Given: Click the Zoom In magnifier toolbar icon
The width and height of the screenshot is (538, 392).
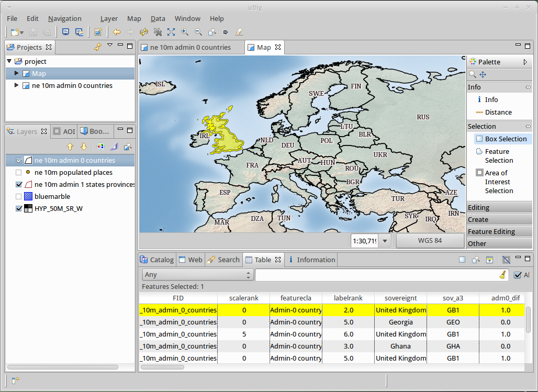Looking at the screenshot, I should (x=185, y=32).
